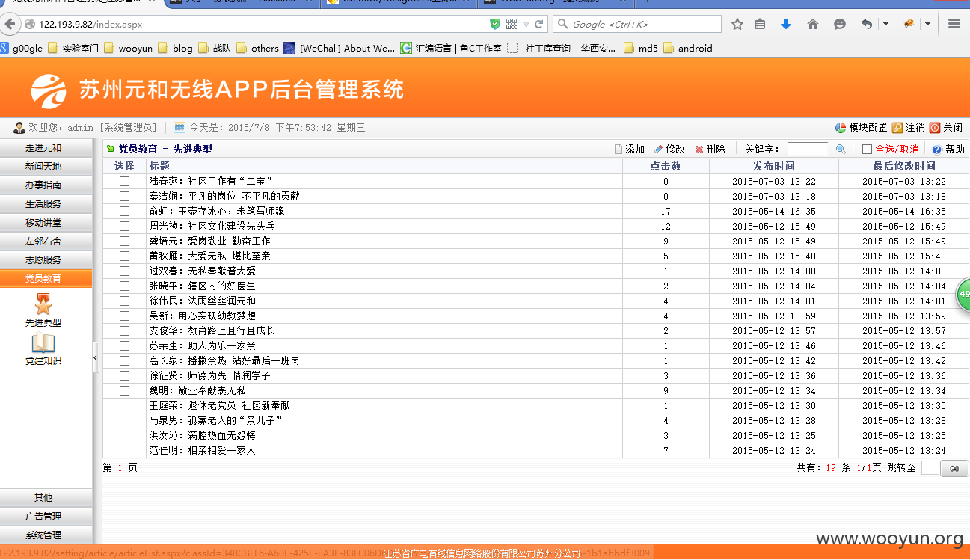The width and height of the screenshot is (970, 560).
Task: Open 模块配置 module settings
Action: tap(861, 128)
